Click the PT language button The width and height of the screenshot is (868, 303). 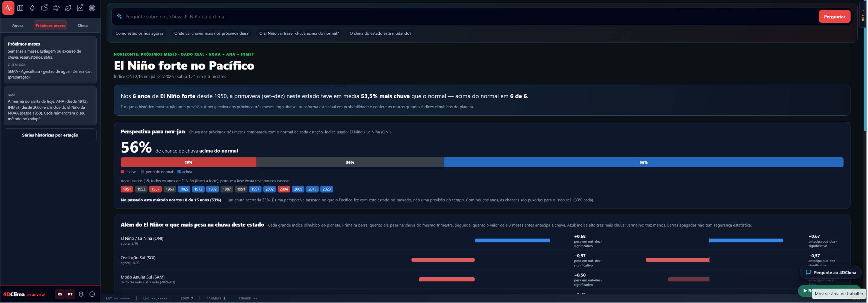click(x=70, y=294)
